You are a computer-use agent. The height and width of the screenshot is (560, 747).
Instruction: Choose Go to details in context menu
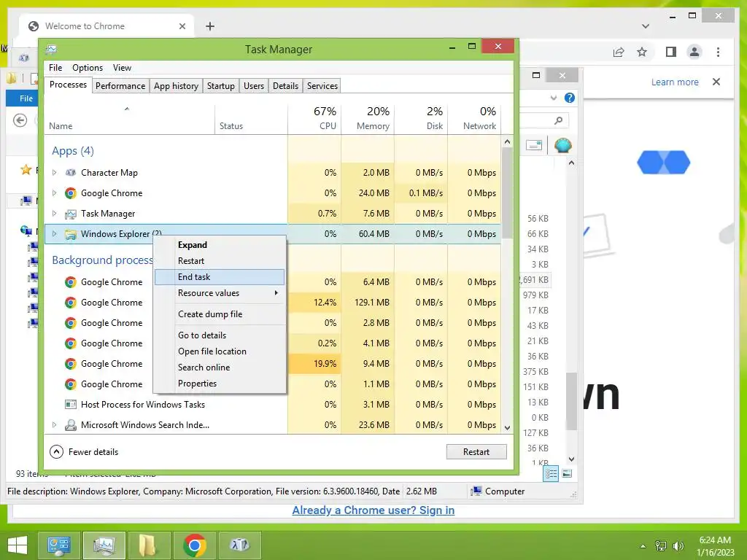[x=220, y=335]
